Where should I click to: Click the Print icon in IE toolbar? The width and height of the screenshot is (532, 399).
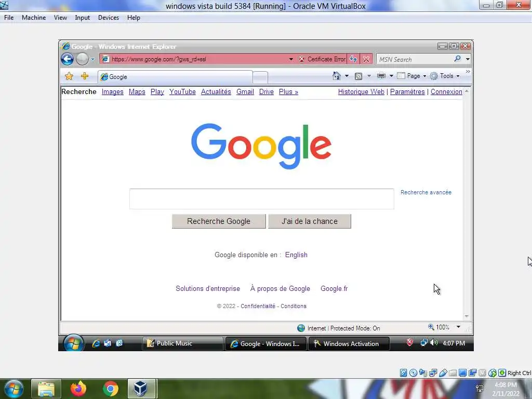click(x=381, y=76)
